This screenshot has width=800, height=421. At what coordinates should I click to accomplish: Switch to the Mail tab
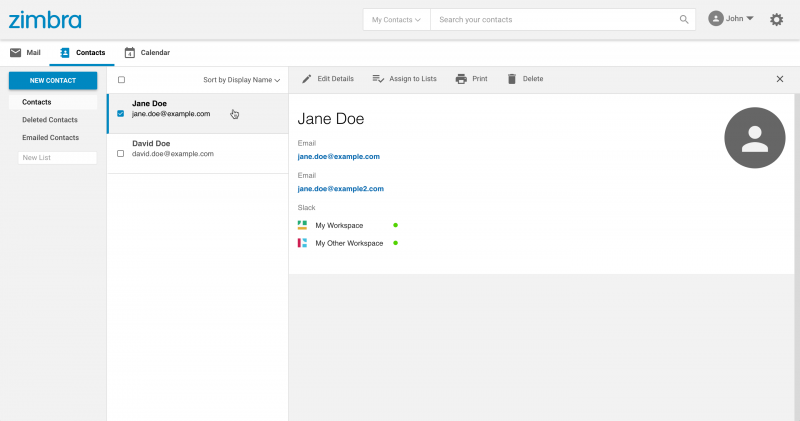point(25,53)
